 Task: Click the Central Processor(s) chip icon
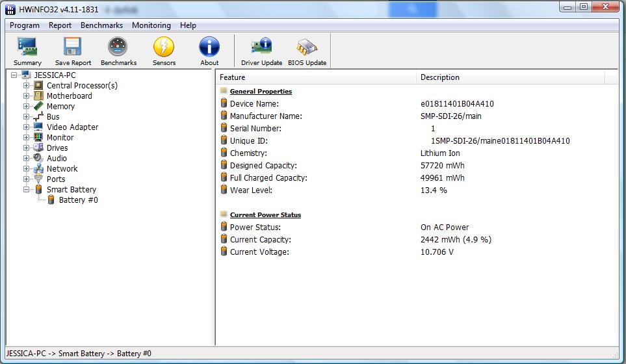pyautogui.click(x=38, y=85)
